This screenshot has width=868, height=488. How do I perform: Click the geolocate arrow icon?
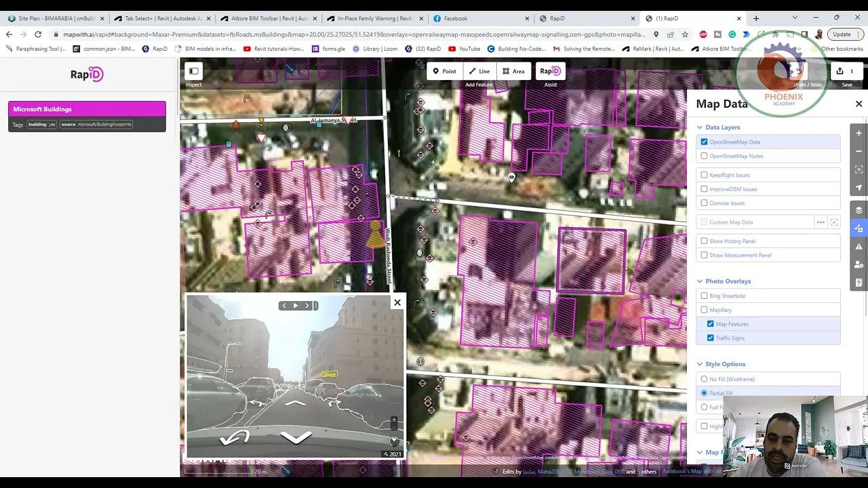(859, 188)
